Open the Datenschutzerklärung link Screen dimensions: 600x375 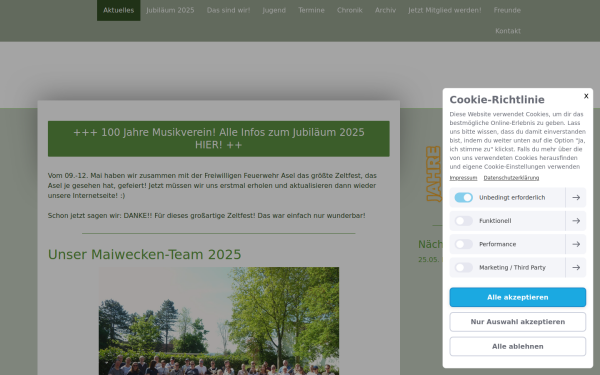coord(511,178)
